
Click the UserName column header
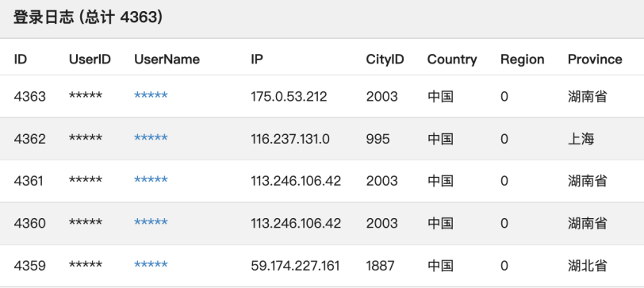(167, 60)
